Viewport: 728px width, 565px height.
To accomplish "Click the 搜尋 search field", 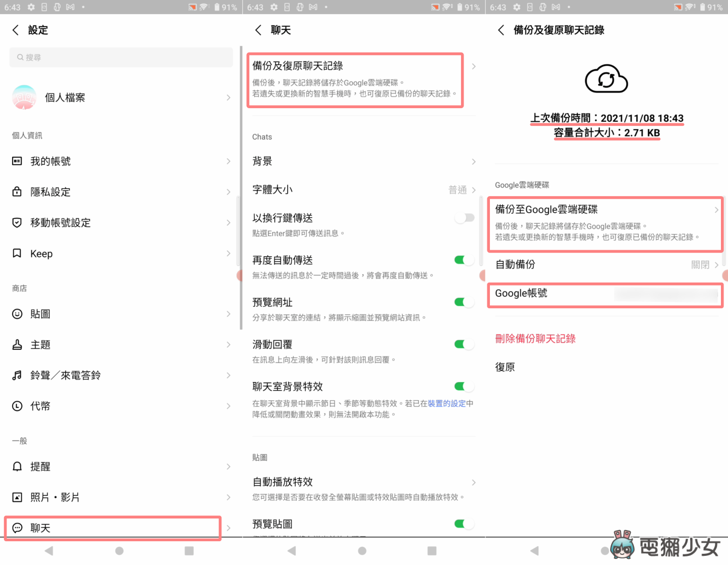I will [121, 57].
